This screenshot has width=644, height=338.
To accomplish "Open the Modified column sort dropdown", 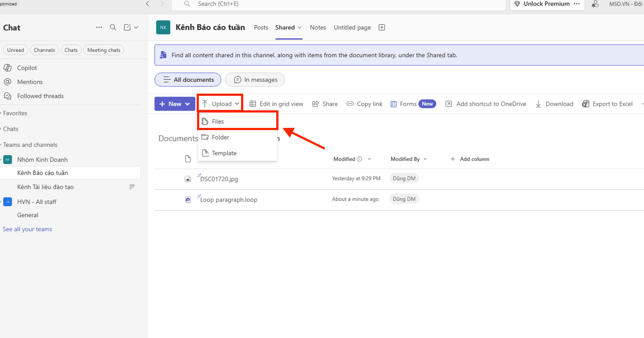I will [x=369, y=159].
